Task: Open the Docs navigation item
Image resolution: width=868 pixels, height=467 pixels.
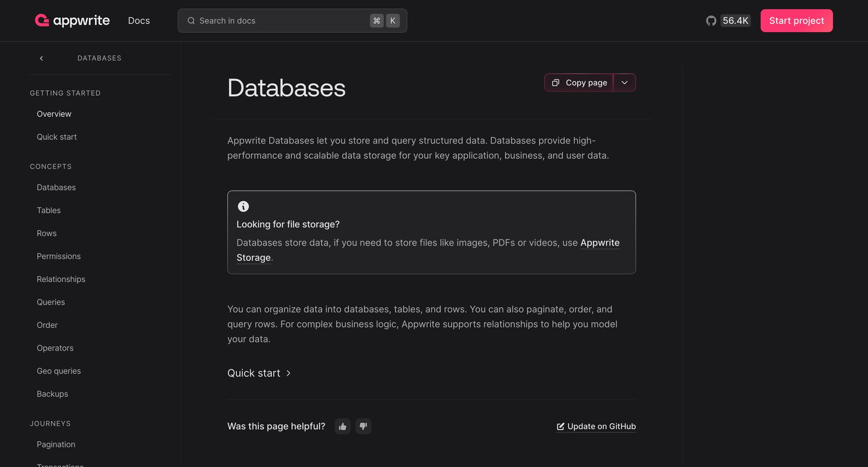Action: tap(139, 21)
